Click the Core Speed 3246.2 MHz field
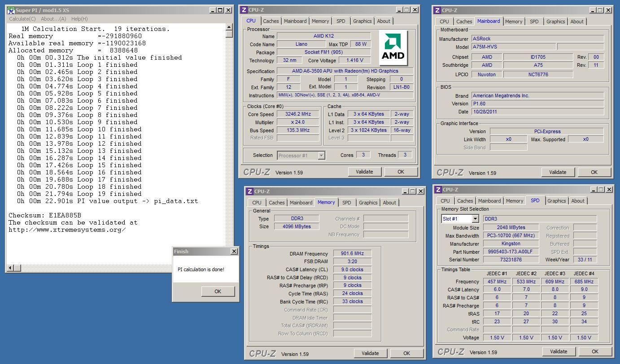Screen dimensions: 620x364 point(298,114)
